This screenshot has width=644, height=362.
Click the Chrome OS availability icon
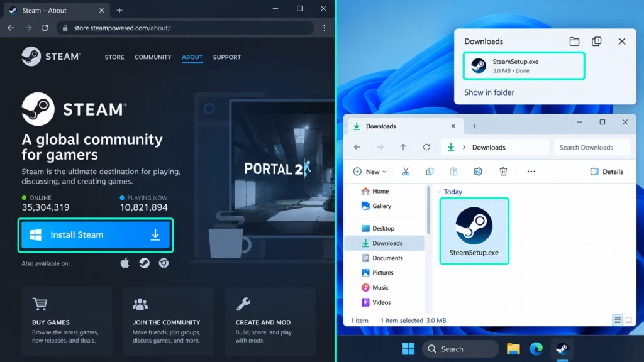[x=164, y=263]
